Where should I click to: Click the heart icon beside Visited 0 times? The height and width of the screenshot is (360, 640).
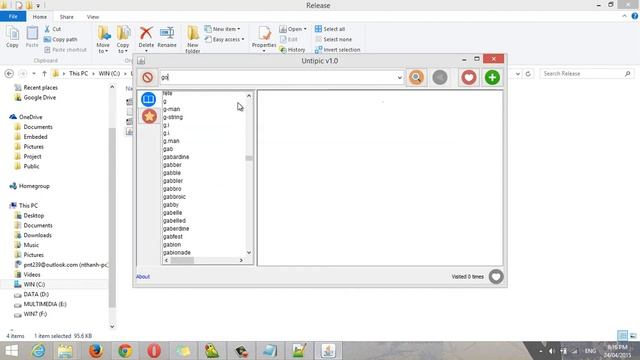tap(496, 277)
